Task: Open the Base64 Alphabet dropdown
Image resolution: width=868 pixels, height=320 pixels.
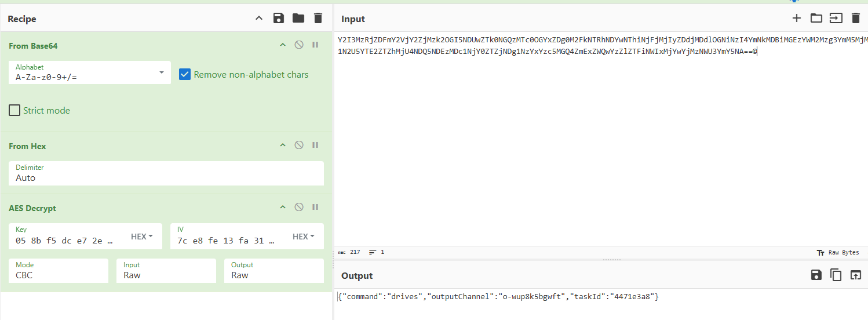Action: coord(161,72)
